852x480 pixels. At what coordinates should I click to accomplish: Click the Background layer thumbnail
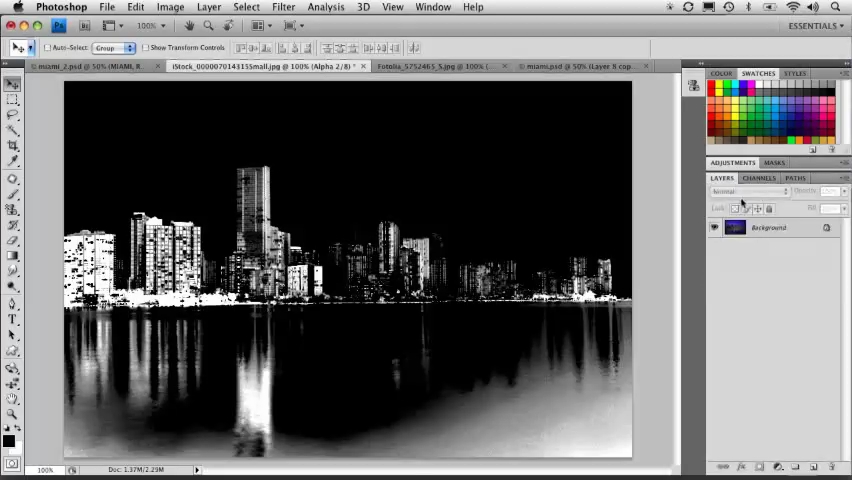(735, 227)
